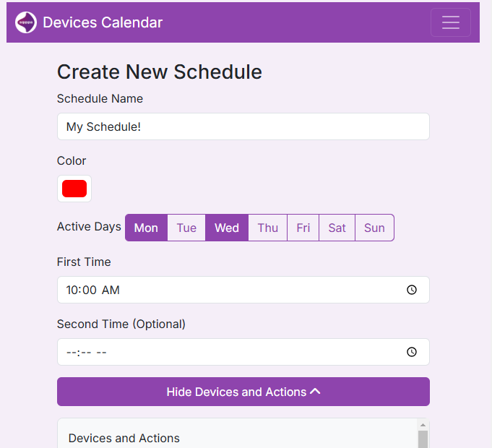Enable Sat as active day

pos(337,228)
